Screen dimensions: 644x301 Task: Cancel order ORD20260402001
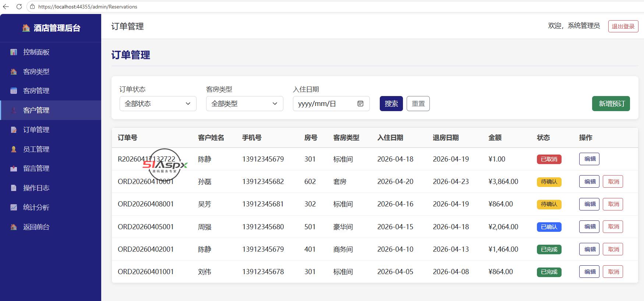click(x=613, y=249)
